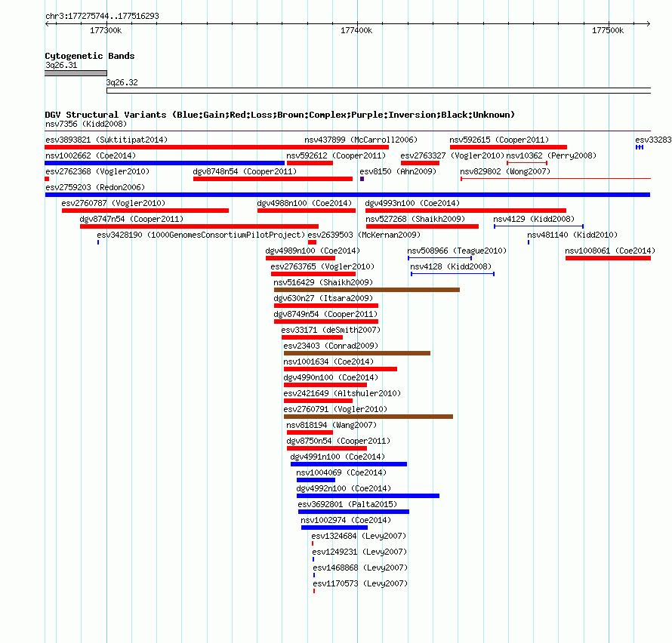Click the brown nsv516429 (Shaikh2009) complex bar
This screenshot has width=672, height=643.
coord(367,290)
